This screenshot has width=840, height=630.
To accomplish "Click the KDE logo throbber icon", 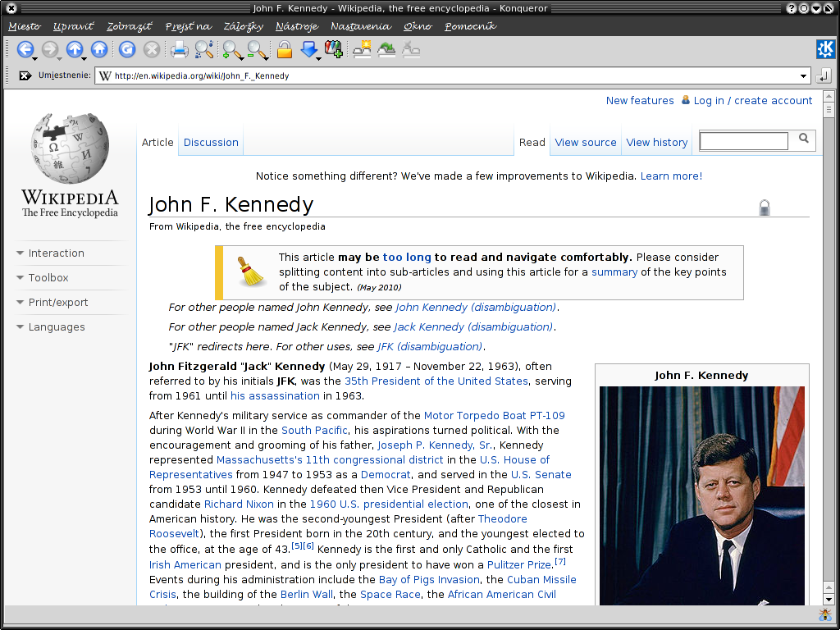I will pos(825,49).
